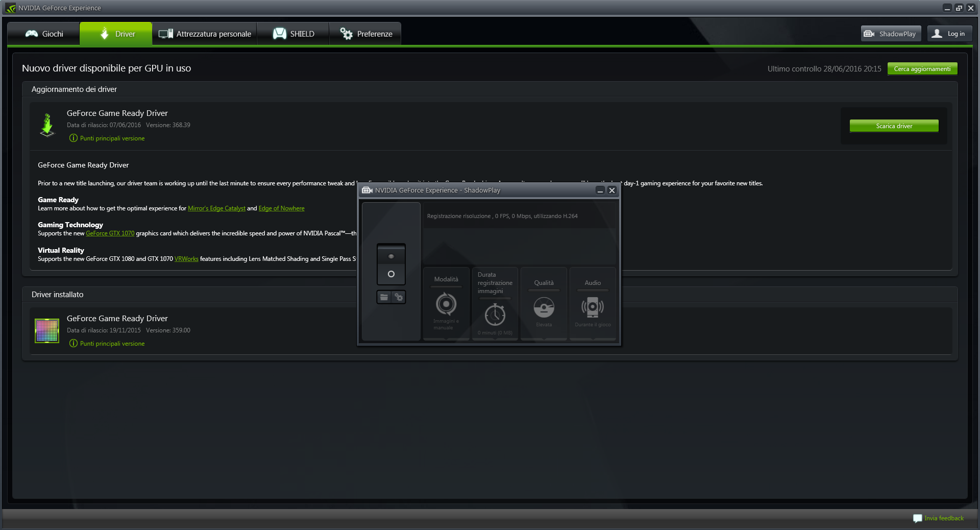Click Nuovo driver disponibile heading

point(106,68)
